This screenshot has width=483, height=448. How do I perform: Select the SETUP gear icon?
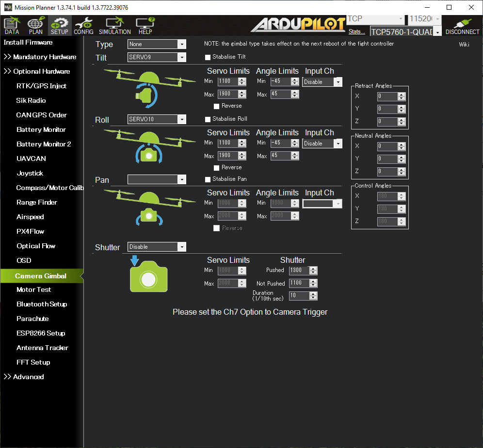coord(60,26)
